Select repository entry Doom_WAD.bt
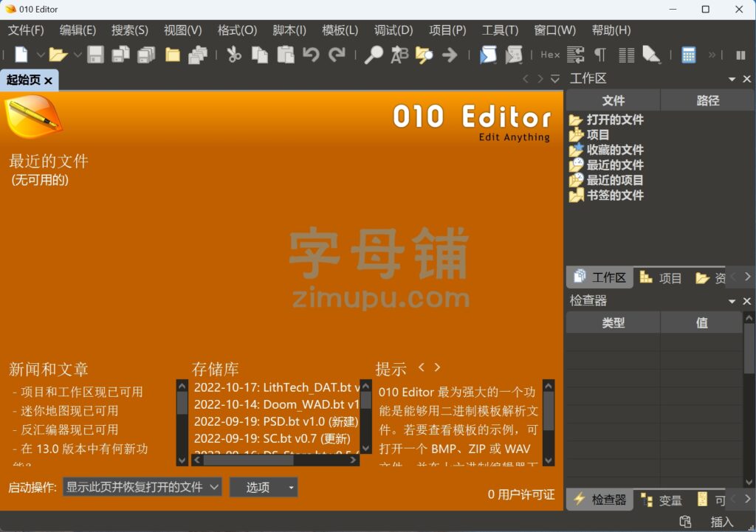The image size is (756, 532). coord(276,404)
